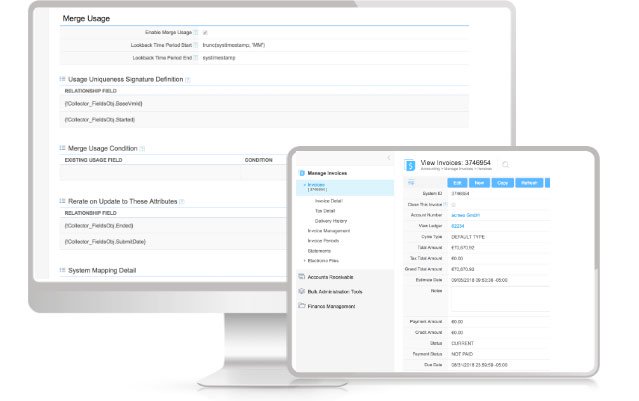This screenshot has width=639, height=401.
Task: Select the Cycle Type DEFAULT TYPE value
Action: (x=468, y=237)
